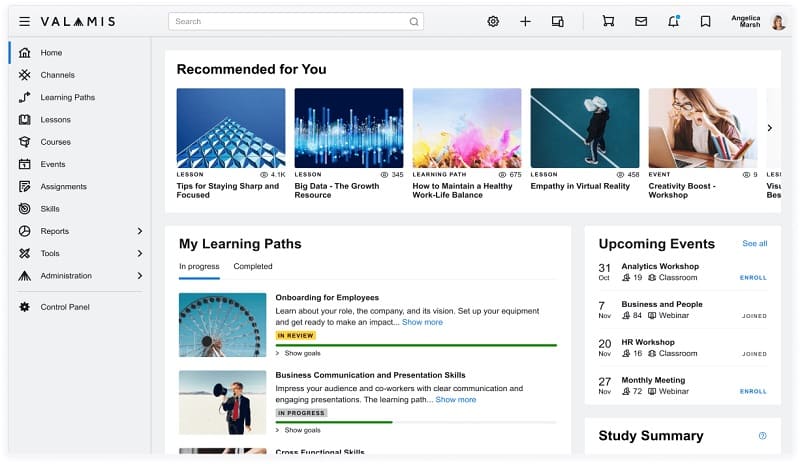This screenshot has width=800, height=464.
Task: Switch to the In progress tab
Action: pos(199,266)
